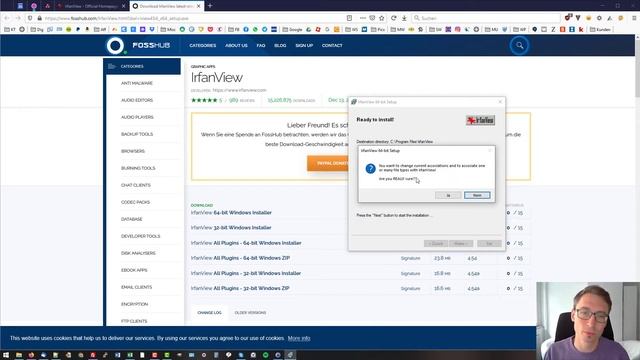Download All Plugins 32-bit Windows ZIP
The width and height of the screenshot is (640, 360).
click(x=240, y=288)
